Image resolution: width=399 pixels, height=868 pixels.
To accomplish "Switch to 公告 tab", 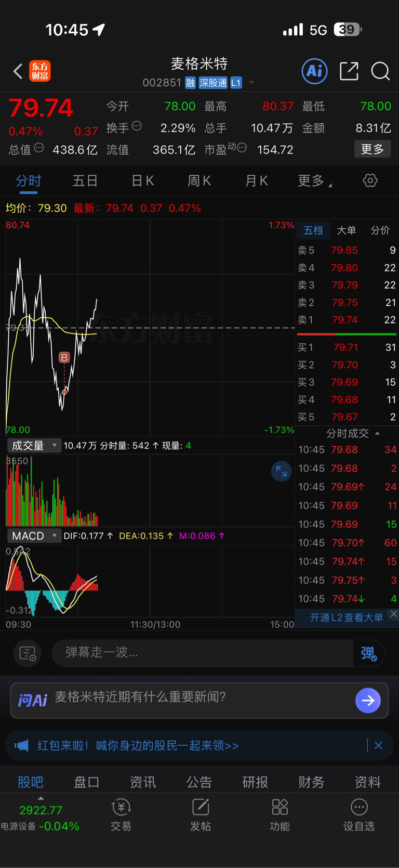I will (199, 782).
